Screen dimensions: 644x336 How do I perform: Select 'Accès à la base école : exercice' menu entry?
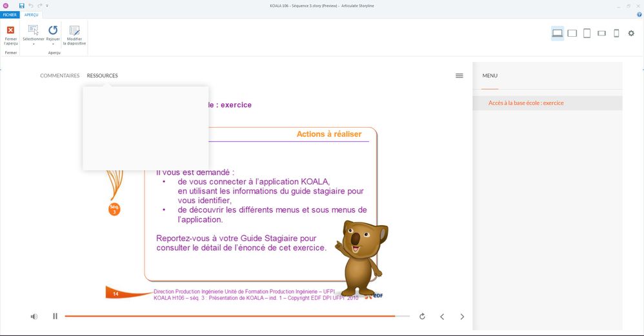tap(547, 103)
